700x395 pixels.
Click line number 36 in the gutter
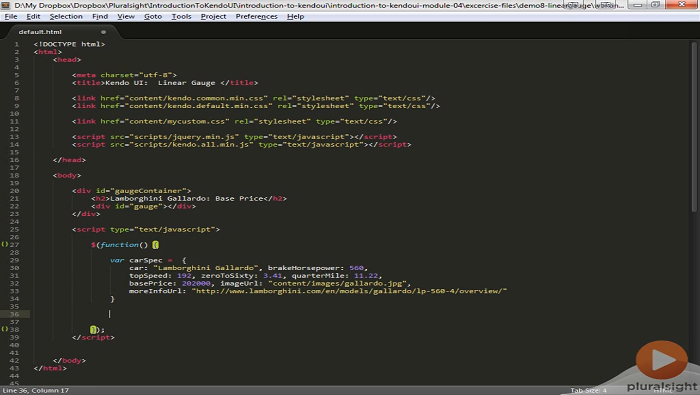14,314
